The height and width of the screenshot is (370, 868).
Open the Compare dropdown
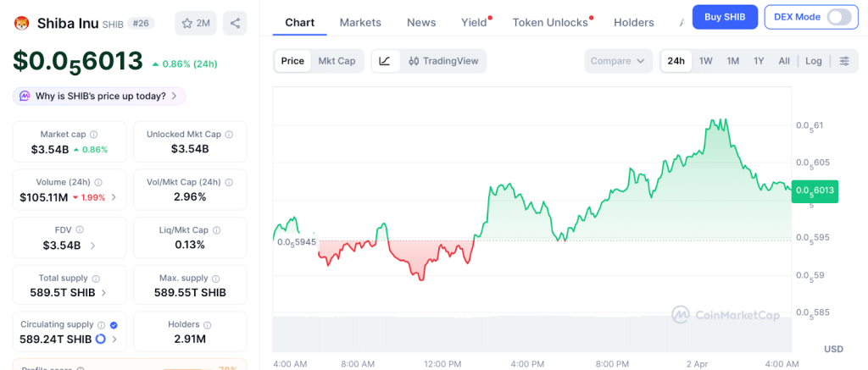(618, 61)
